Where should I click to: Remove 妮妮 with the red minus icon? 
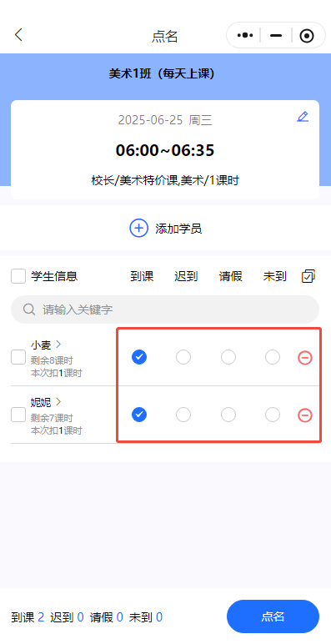click(x=304, y=415)
